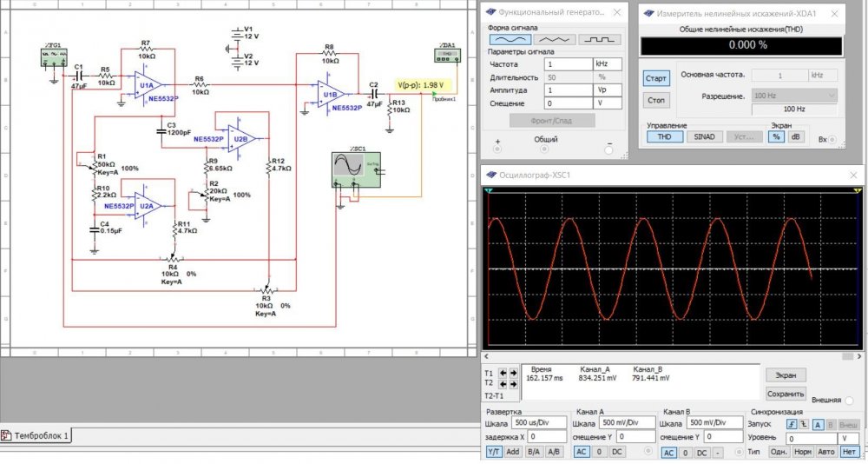Toggle THD measurement mode
Screen dimensions: 868x464
point(663,136)
